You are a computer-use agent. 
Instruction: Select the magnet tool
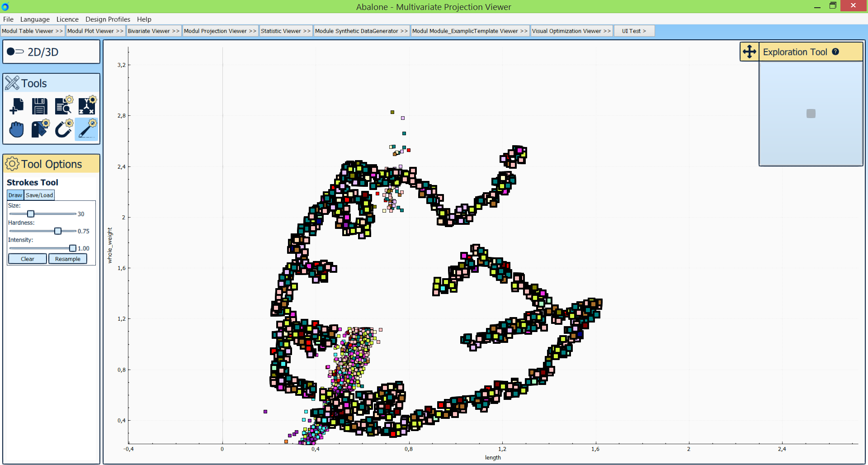[63, 129]
